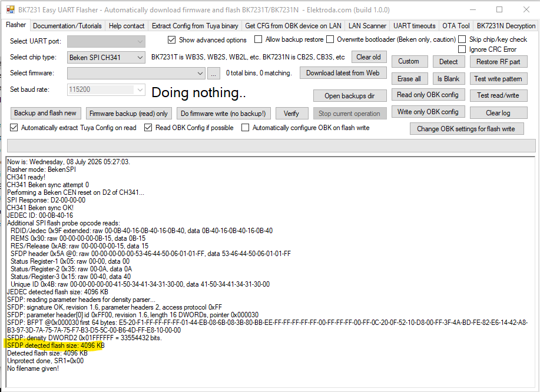Screen dimensions: 540x392
Task: Open Documentation/Tutorials tab
Action: [67, 26]
